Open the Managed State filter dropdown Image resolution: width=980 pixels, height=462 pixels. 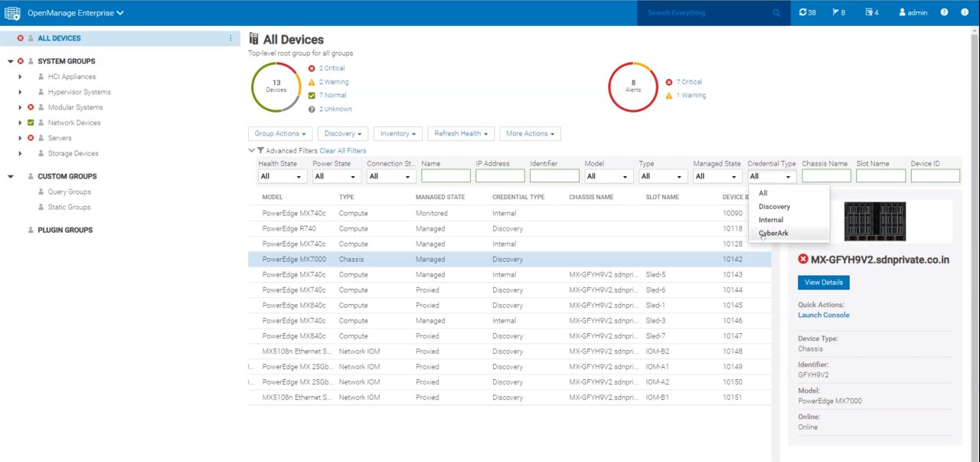point(717,176)
